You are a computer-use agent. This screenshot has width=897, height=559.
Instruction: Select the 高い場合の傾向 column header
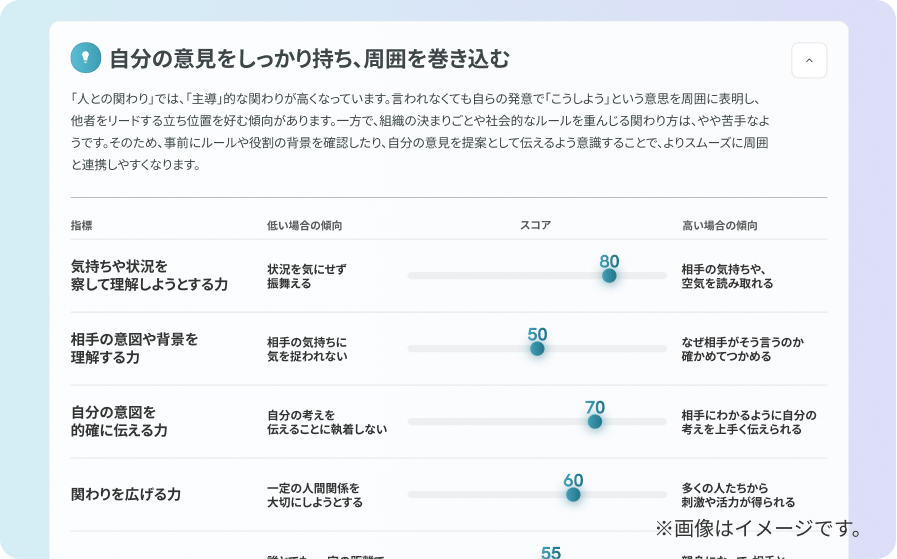(x=719, y=226)
